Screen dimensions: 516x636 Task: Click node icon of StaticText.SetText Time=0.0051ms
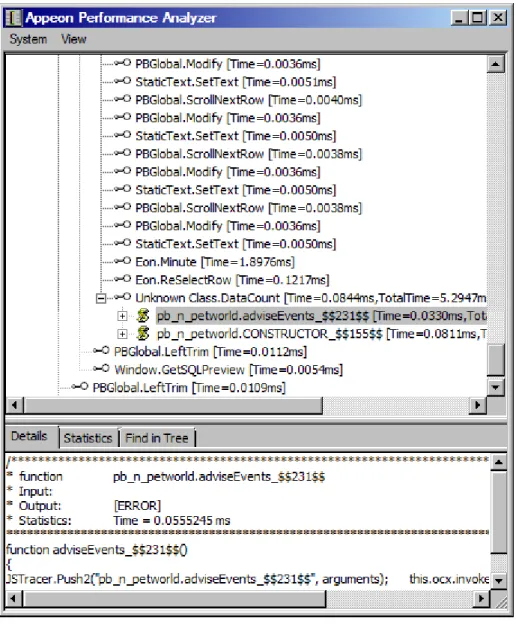pyautogui.click(x=123, y=81)
